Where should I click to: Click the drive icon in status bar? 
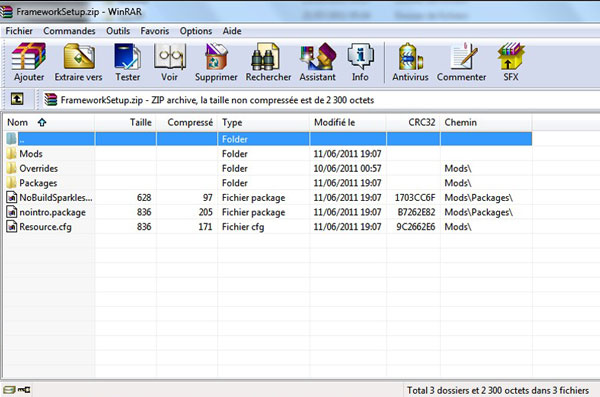tap(9, 390)
